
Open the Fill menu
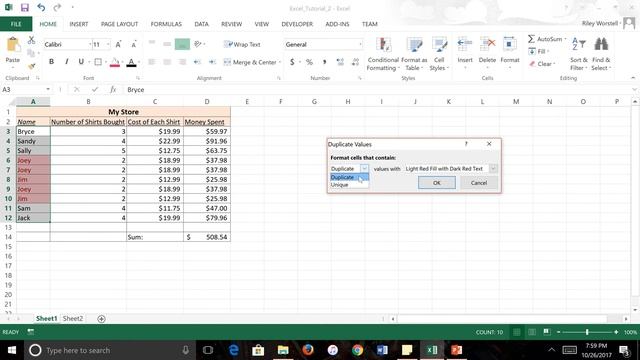[539, 51]
